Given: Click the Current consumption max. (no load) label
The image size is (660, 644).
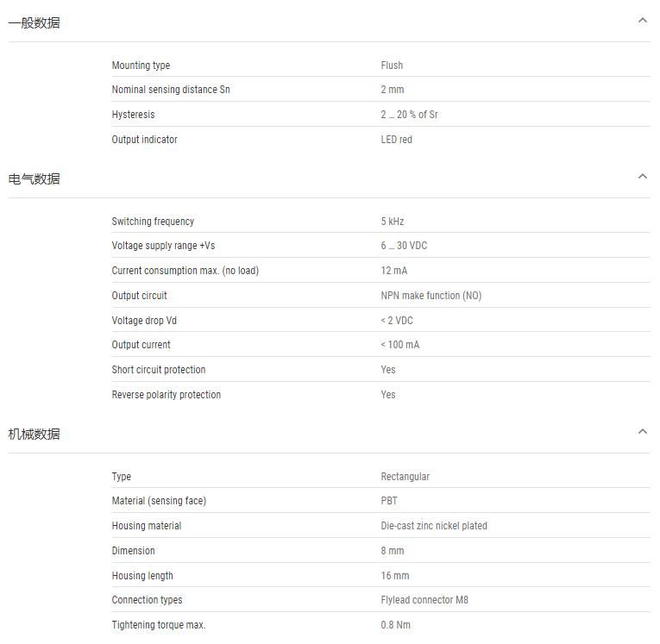Looking at the screenshot, I should [x=185, y=271].
